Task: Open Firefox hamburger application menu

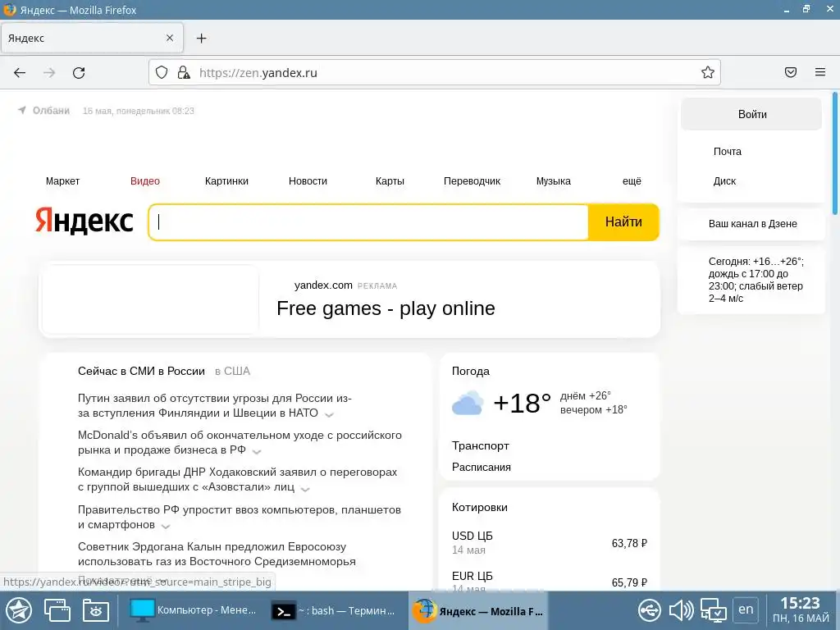Action: click(820, 72)
